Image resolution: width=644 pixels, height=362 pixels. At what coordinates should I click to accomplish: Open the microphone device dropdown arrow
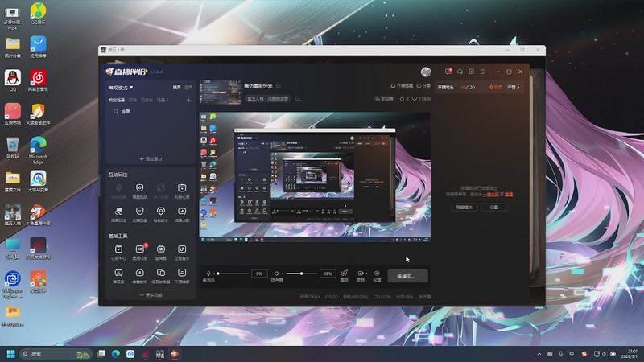213,274
